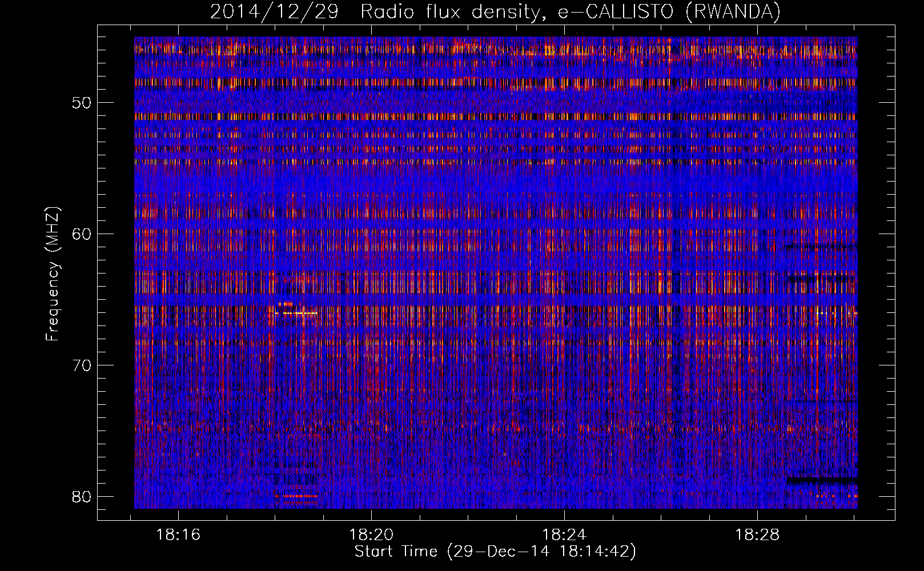Click the 60 frequency tick label
924x571 pixels.
[x=82, y=234]
